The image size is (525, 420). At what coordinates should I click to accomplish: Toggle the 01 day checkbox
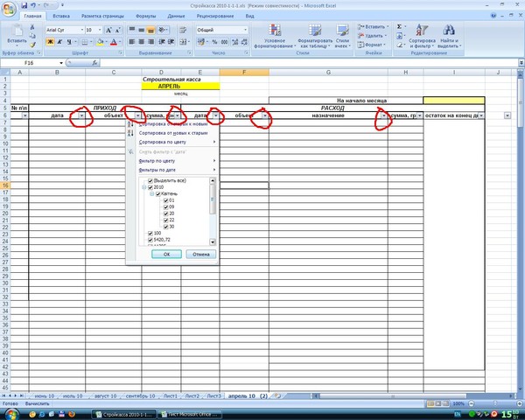tap(165, 200)
